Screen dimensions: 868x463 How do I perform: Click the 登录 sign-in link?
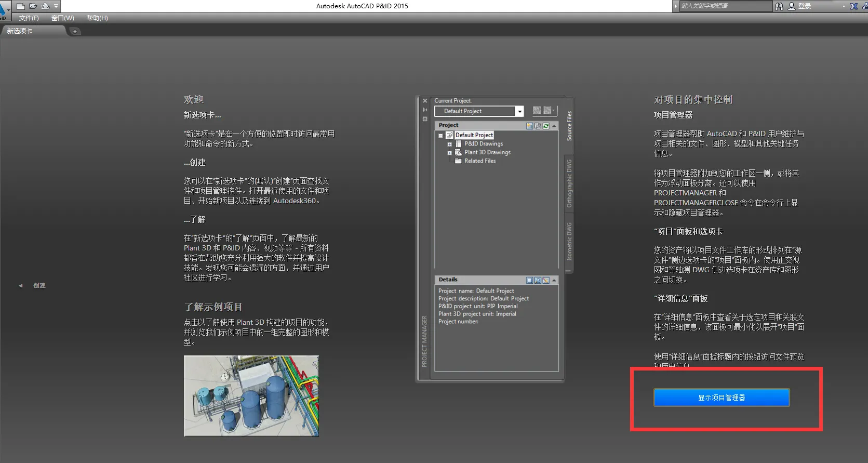pyautogui.click(x=805, y=6)
